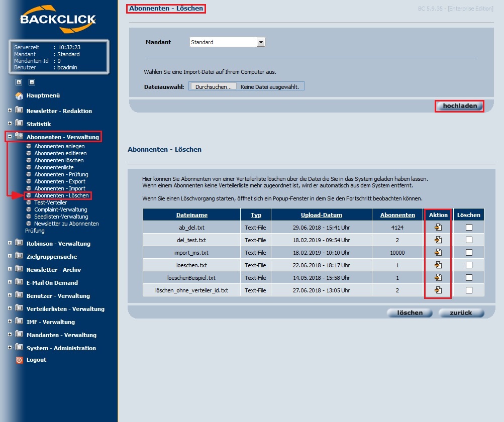Viewport: 504px width, 422px height.
Task: Start deletion using the del_test.txt action icon
Action: (438, 240)
